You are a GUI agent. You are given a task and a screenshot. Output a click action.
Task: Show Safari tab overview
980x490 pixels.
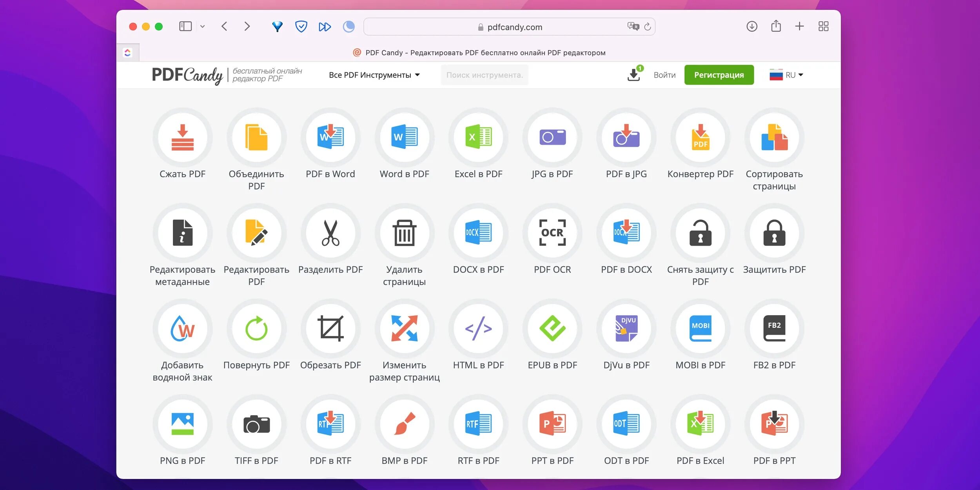(824, 27)
